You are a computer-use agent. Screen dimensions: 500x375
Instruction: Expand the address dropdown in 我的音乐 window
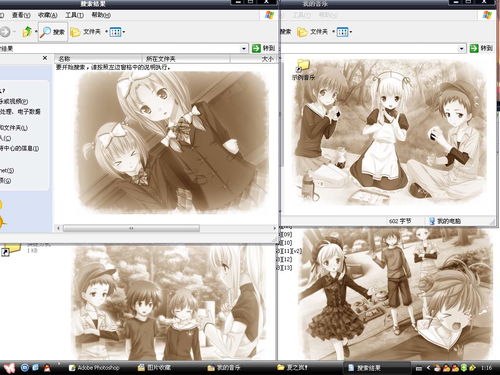click(462, 49)
